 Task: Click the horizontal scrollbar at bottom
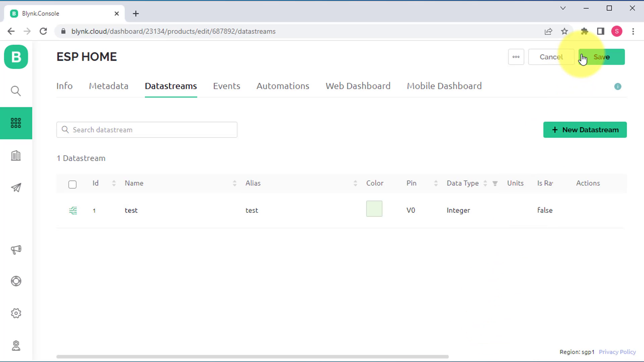coord(252,357)
